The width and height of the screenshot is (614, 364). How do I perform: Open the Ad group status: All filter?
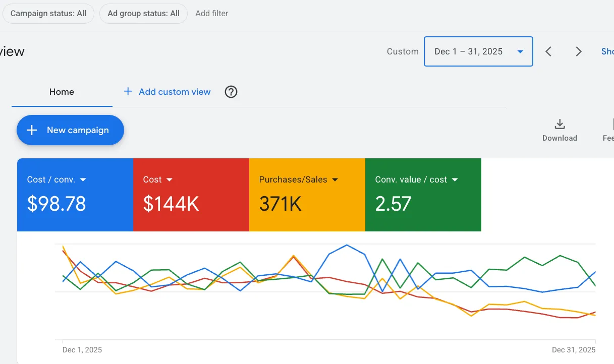click(143, 14)
